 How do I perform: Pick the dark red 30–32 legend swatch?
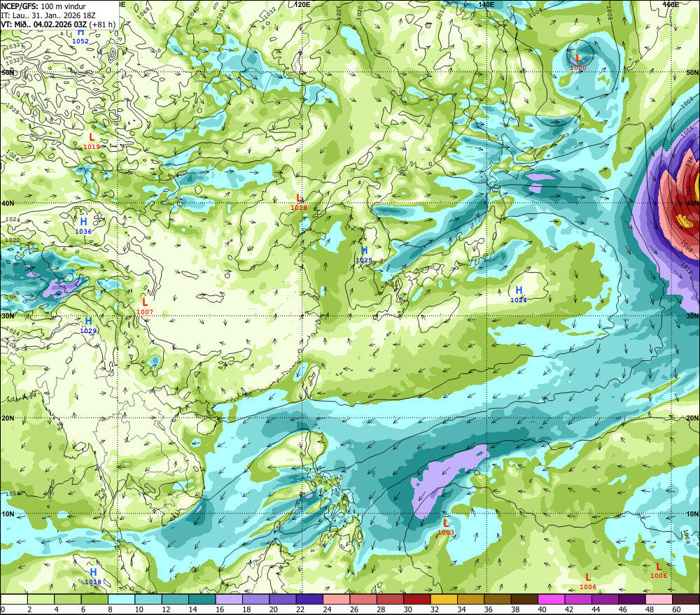click(x=417, y=599)
